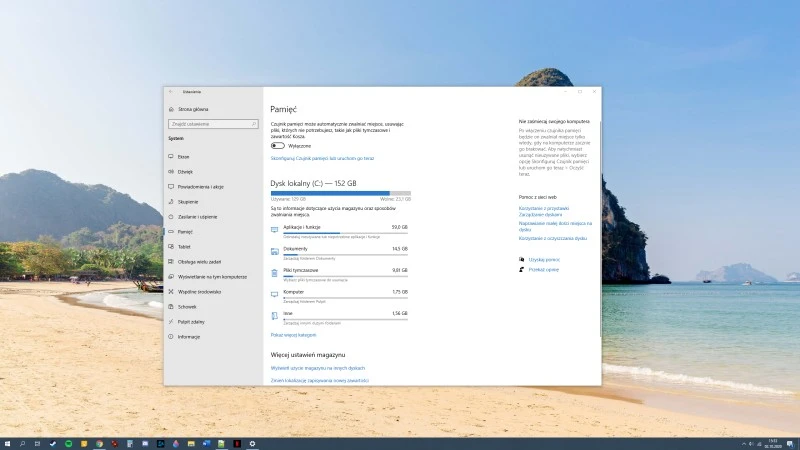The image size is (800, 450).
Task: Open taskbar search
Action: [22, 444]
